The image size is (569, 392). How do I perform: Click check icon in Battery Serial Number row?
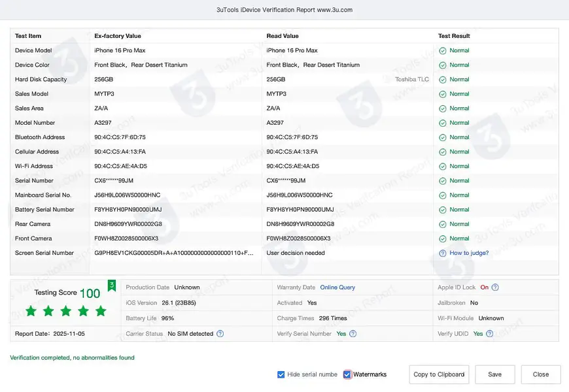click(443, 210)
